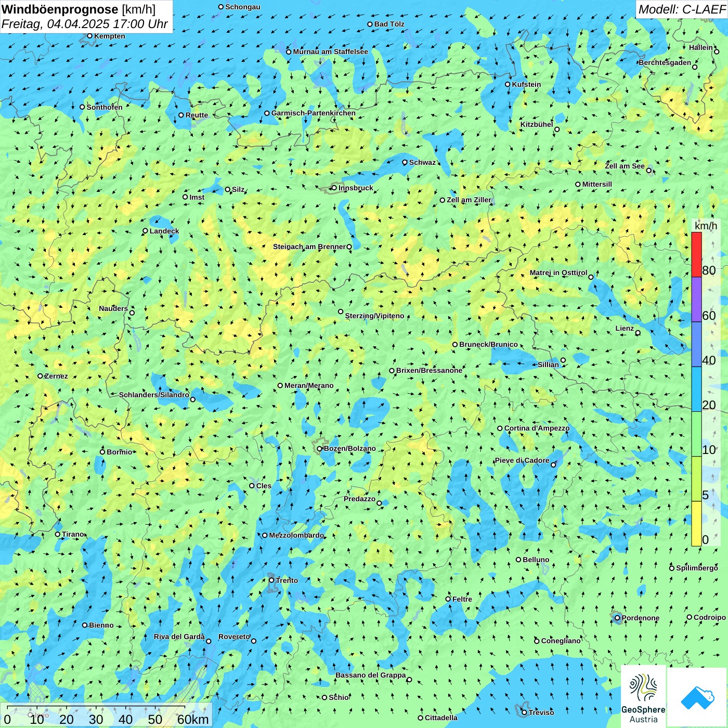The width and height of the screenshot is (728, 728).
Task: Click the Bruneck/Brunico label
Action: point(488,344)
